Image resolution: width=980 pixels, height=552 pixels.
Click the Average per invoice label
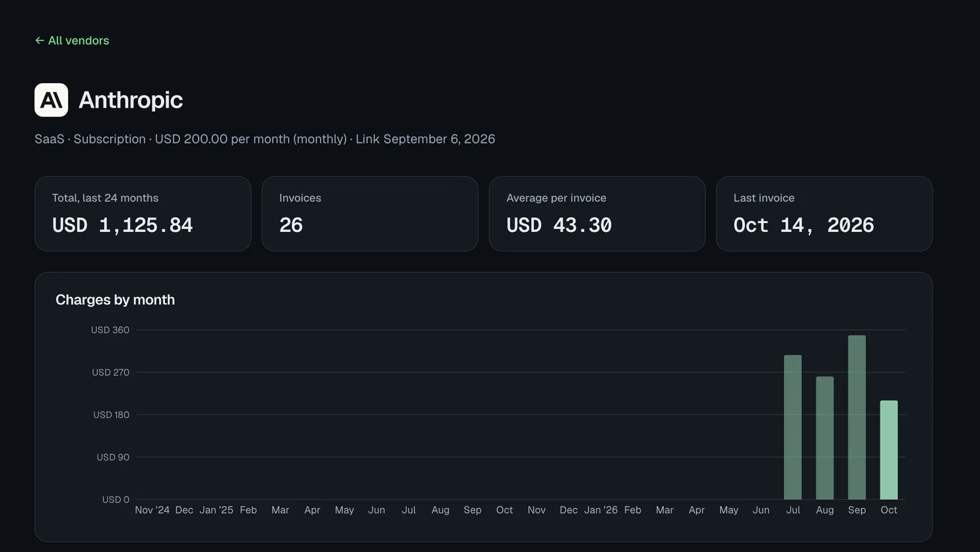[x=556, y=198]
